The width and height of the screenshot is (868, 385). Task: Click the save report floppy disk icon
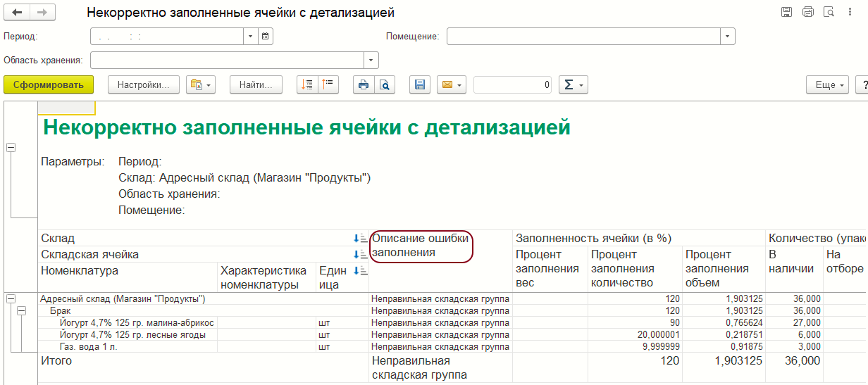point(420,84)
